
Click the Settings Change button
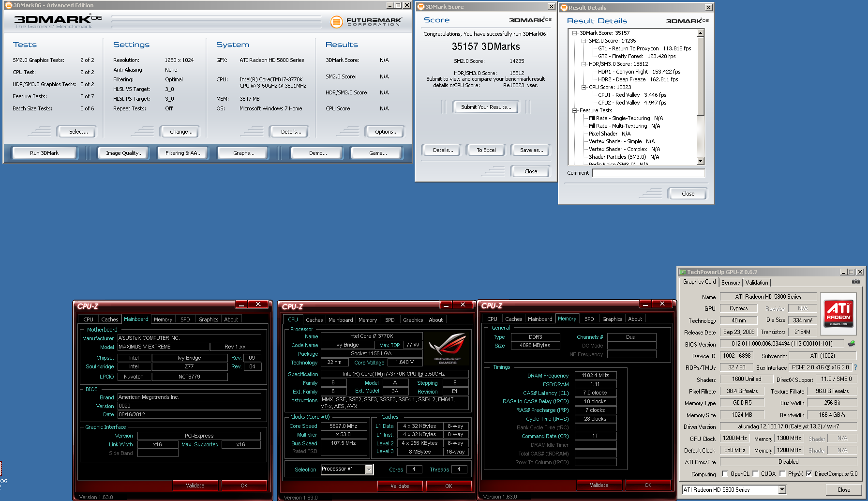point(181,132)
